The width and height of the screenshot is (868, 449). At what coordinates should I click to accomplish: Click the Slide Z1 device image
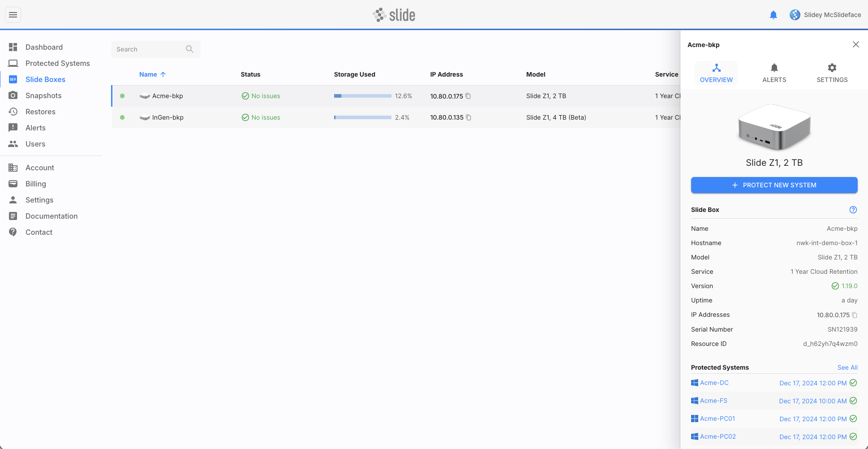click(774, 127)
